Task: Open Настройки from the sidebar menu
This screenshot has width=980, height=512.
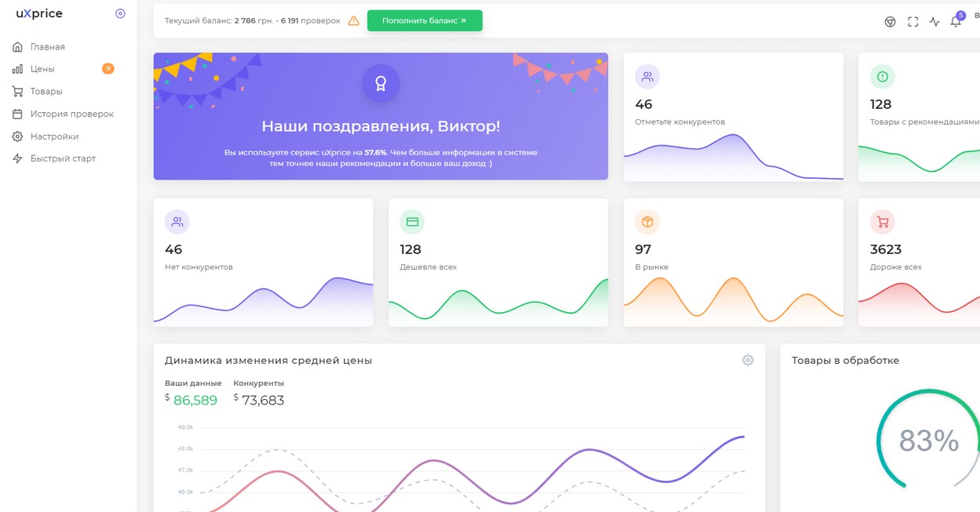Action: coord(17,135)
